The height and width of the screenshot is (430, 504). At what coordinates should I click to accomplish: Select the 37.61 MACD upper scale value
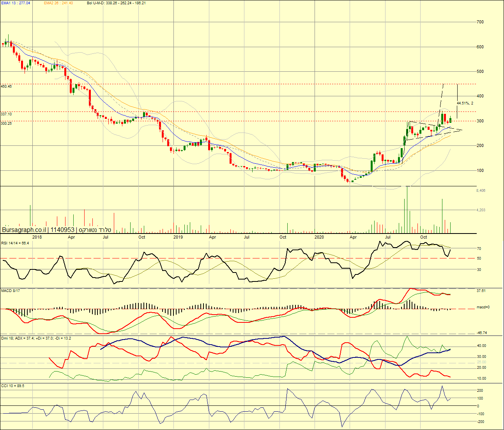pyautogui.click(x=481, y=290)
